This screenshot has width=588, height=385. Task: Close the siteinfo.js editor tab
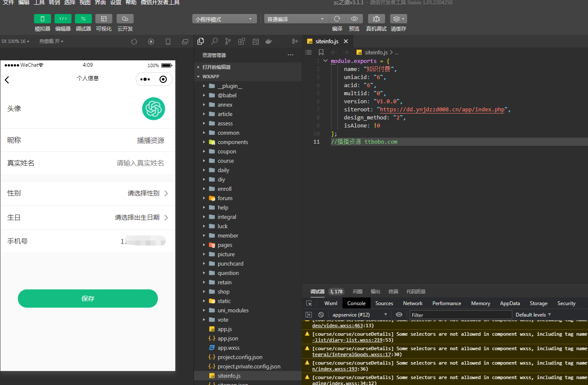pos(346,41)
